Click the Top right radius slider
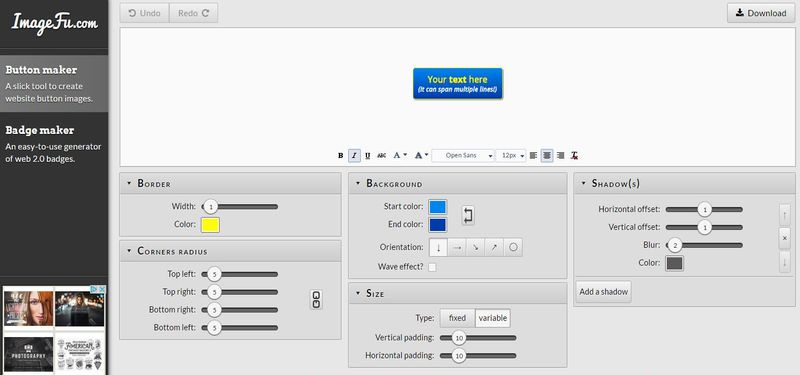The image size is (800, 375). (240, 292)
